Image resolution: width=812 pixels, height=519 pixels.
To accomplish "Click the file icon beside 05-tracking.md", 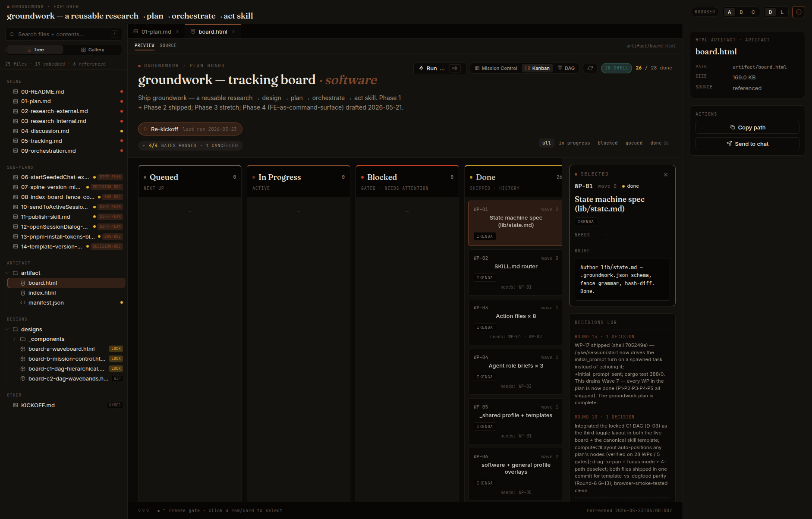I will tap(16, 141).
